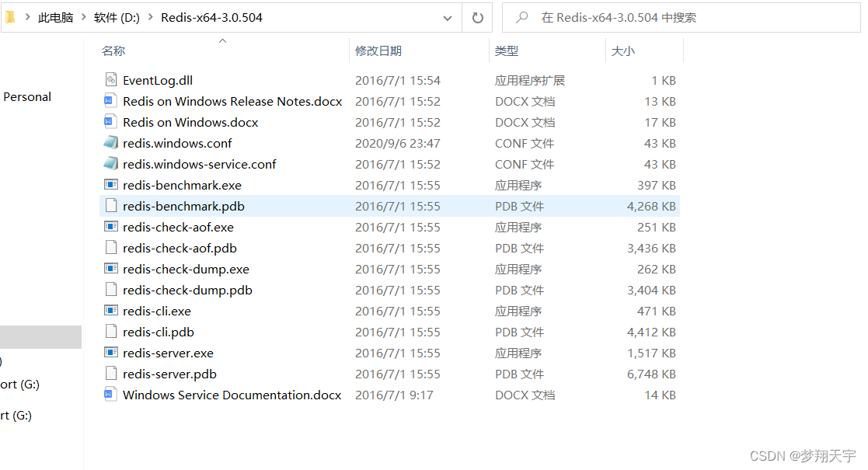Select Redis on Windows.docx file name
The height and width of the screenshot is (470, 868).
[x=190, y=122]
